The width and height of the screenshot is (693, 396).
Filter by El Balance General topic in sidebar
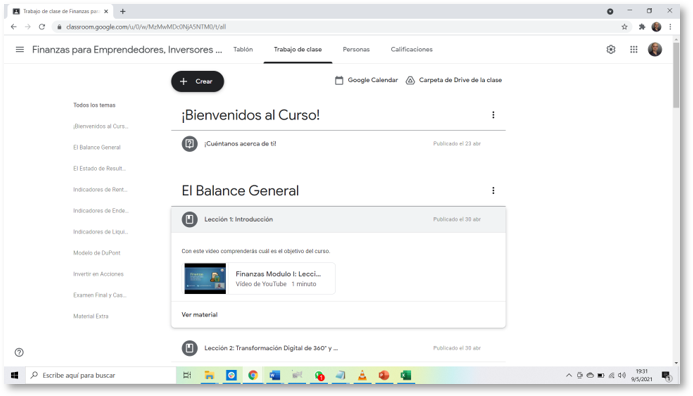tap(97, 148)
